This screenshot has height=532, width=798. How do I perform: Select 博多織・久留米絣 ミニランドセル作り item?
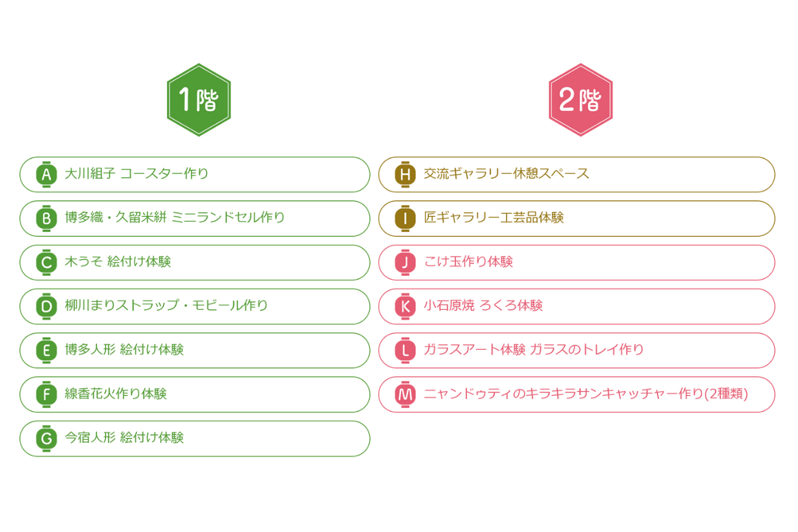click(195, 218)
